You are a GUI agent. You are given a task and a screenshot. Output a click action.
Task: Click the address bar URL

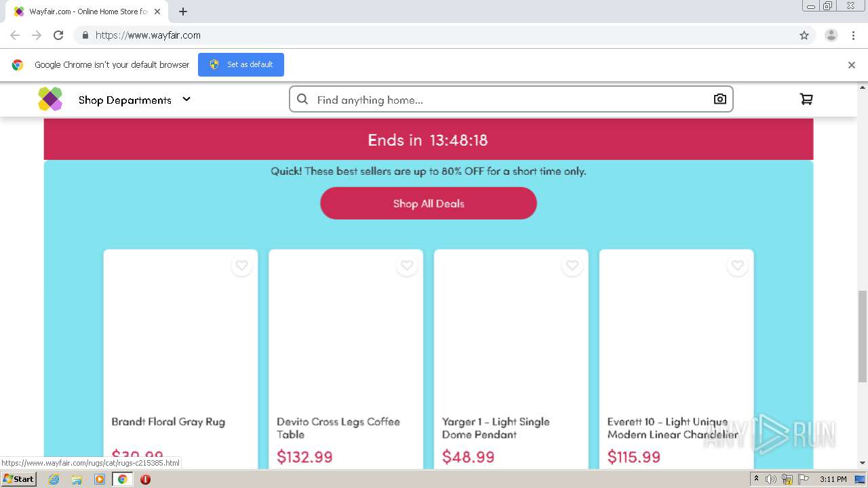(148, 35)
